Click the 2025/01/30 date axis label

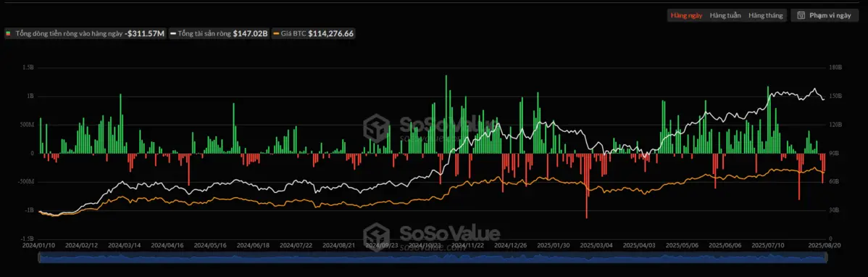tap(553, 244)
